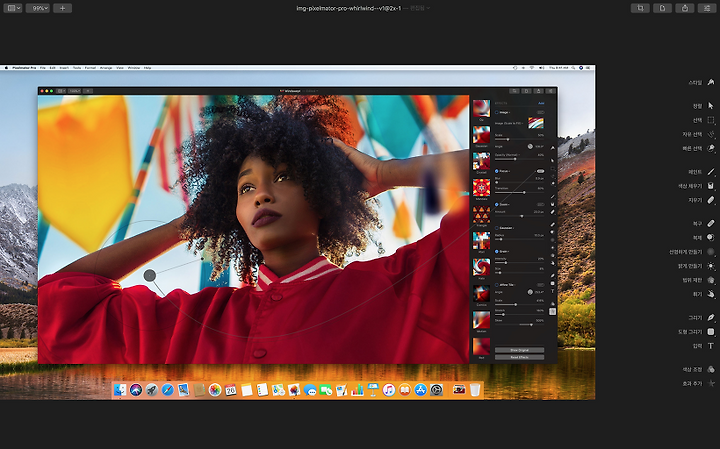Click the Safari compass icon in pictured dock
Screen dimensions: 720x449
point(167,390)
